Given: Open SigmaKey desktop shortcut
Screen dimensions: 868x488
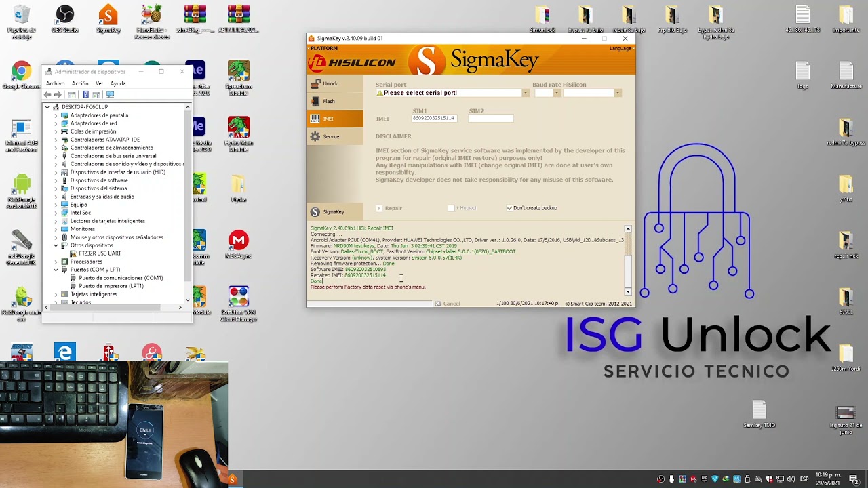Looking at the screenshot, I should 108,20.
